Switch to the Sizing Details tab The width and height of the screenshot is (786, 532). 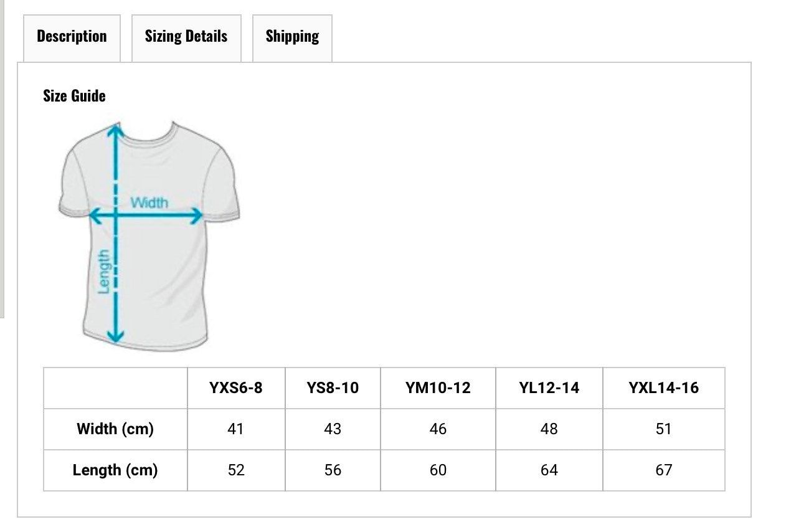pyautogui.click(x=186, y=37)
